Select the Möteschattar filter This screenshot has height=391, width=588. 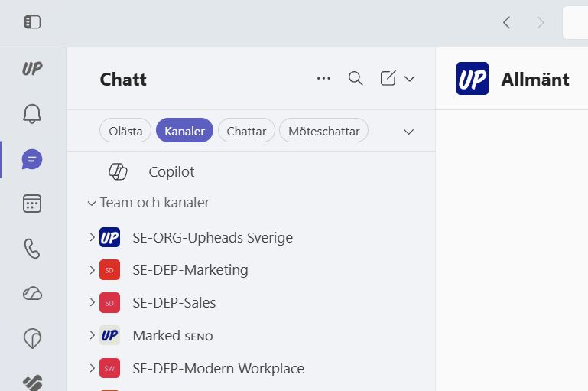coord(323,131)
